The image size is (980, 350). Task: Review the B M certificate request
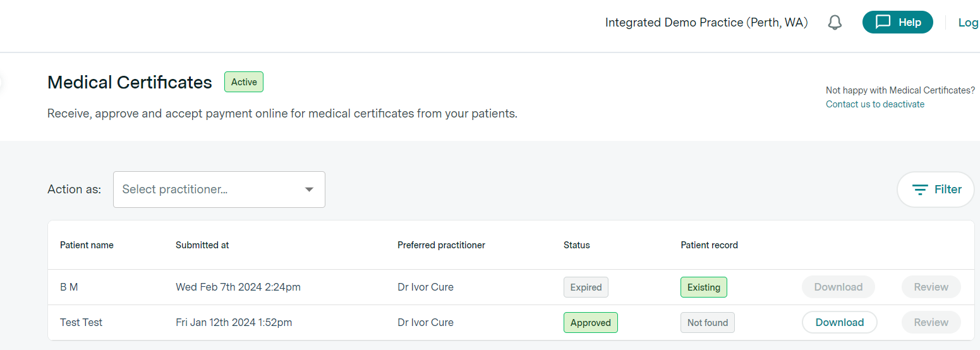[931, 287]
